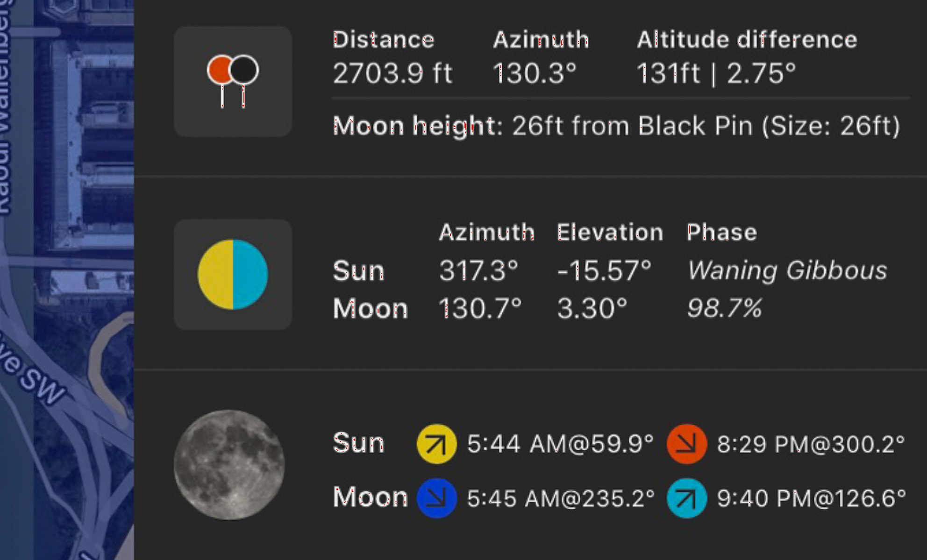Tap the Waning Gibbous phase label
Screen dimensions: 927x560
[787, 270]
